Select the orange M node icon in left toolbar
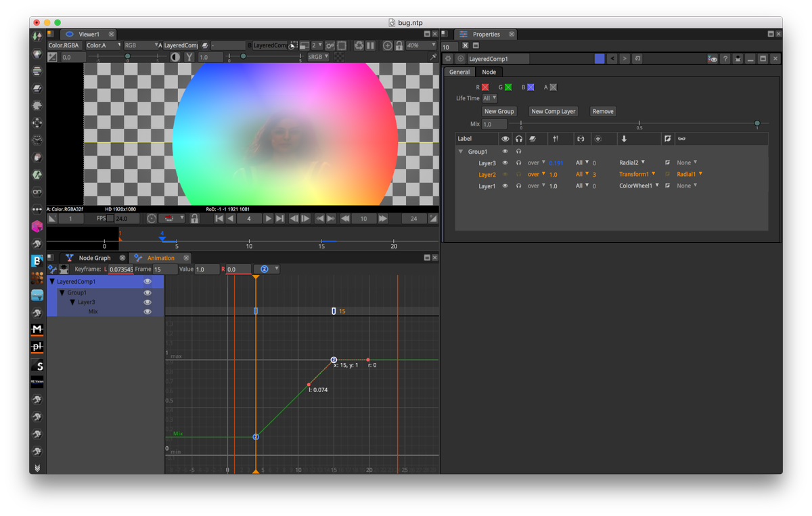Screen dimensions: 812x516 point(37,330)
